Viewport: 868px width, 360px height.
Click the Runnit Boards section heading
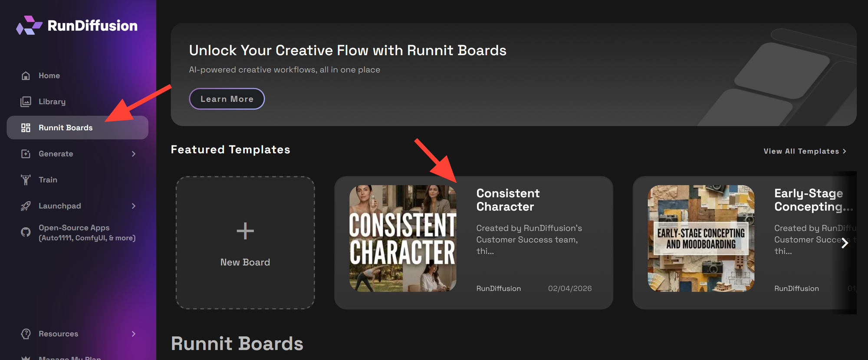237,343
